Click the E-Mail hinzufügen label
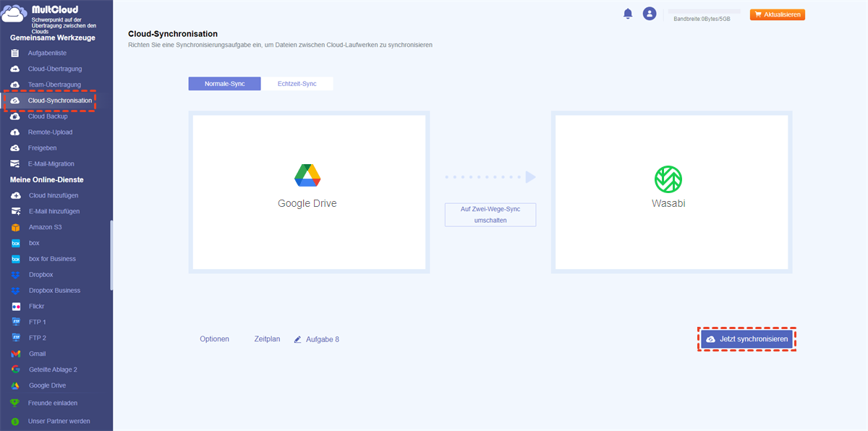 tap(54, 211)
